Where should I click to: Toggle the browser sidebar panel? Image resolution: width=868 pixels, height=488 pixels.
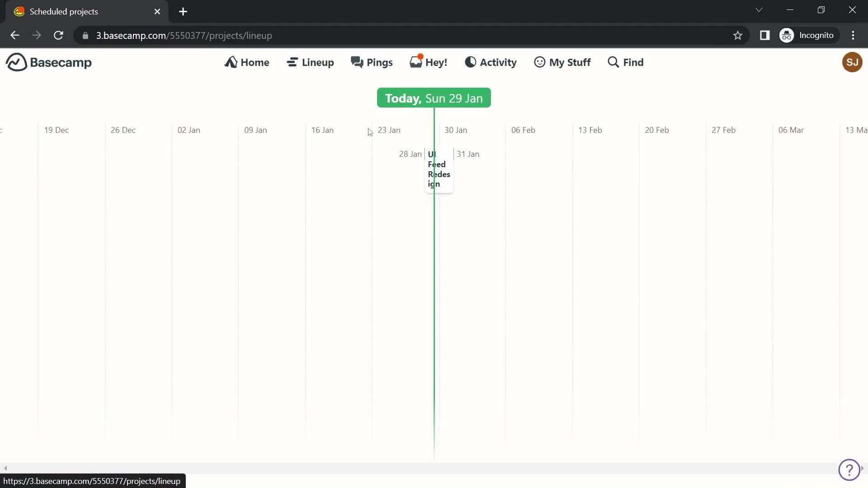[x=765, y=35]
